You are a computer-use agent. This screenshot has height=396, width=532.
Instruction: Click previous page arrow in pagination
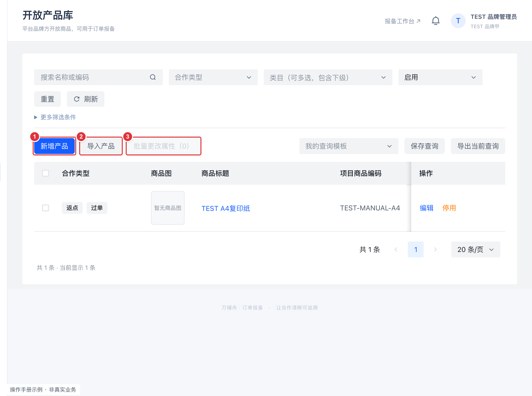pyautogui.click(x=396, y=249)
